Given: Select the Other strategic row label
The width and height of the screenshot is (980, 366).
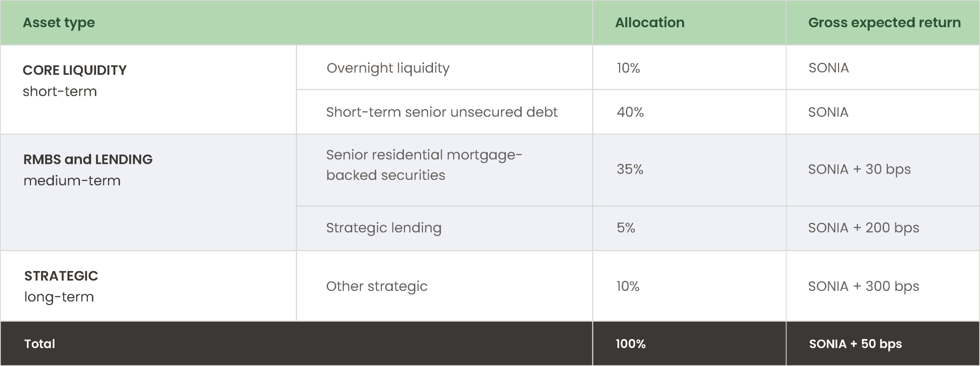Looking at the screenshot, I should click(x=377, y=286).
